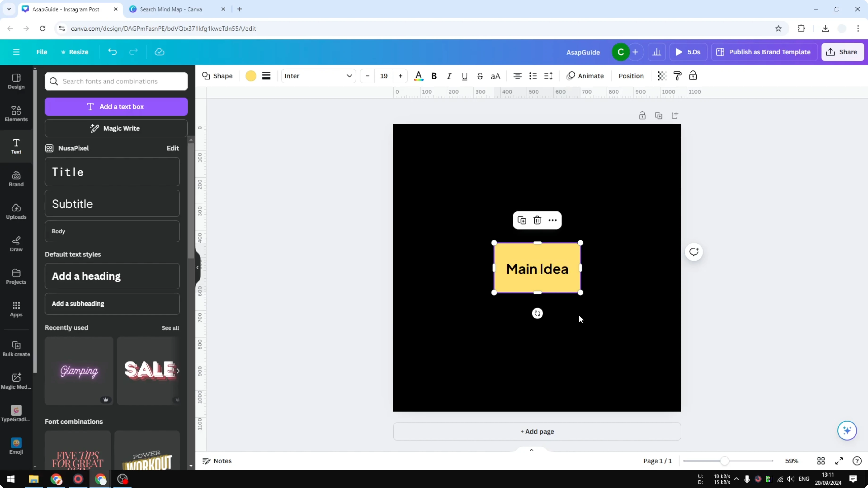Open the Design panel in sidebar
The image size is (868, 488).
16,81
